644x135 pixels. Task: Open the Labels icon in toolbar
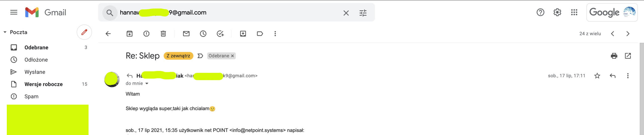(260, 34)
